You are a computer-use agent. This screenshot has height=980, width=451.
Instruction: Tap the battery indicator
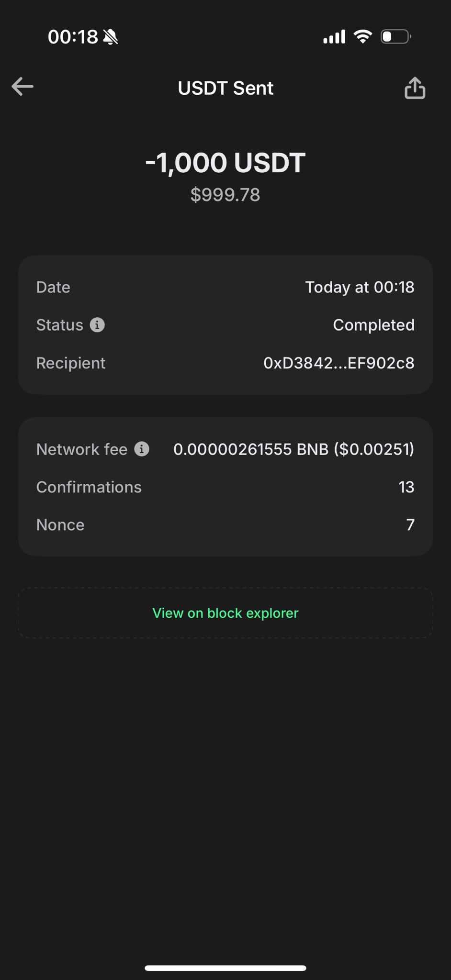click(x=395, y=36)
